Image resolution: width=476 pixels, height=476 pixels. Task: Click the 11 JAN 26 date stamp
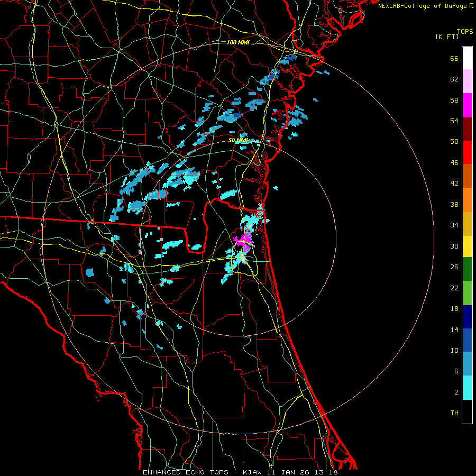click(288, 472)
